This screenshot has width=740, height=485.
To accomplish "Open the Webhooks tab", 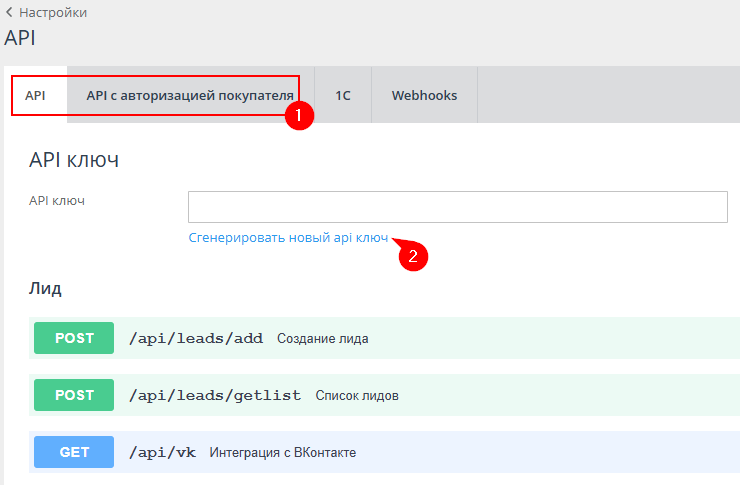I will tap(424, 96).
